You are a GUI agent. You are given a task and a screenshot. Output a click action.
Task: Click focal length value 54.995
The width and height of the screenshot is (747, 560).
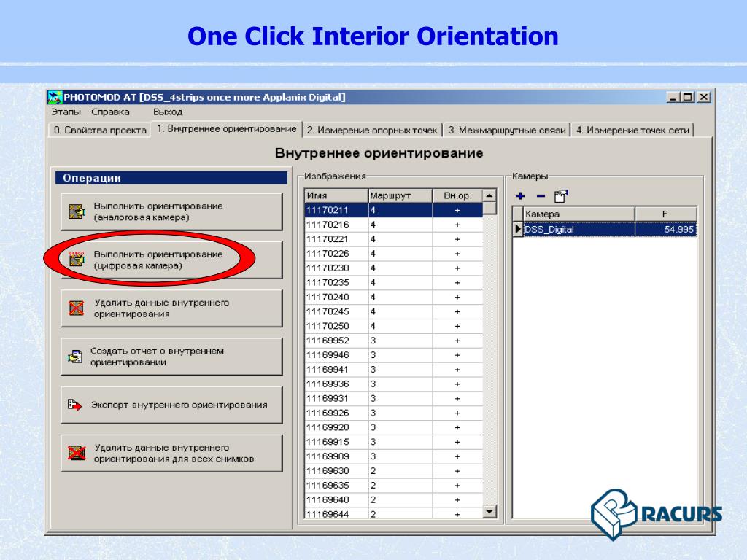click(x=678, y=229)
